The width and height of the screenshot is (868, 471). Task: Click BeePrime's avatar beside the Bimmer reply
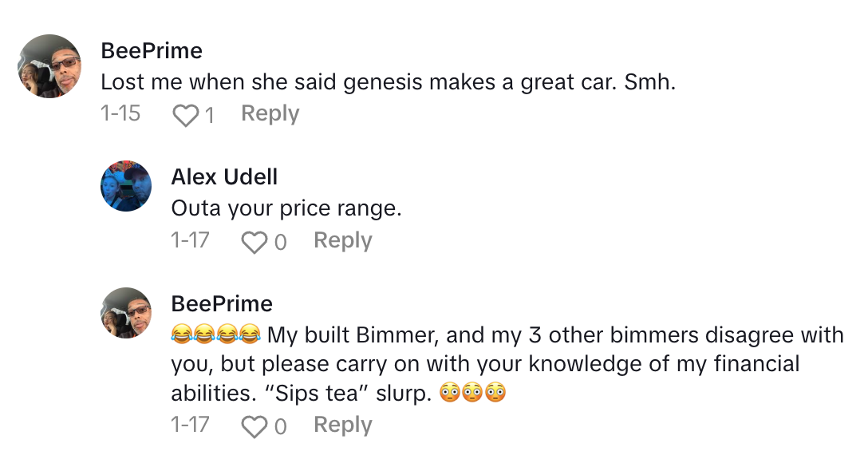[x=126, y=313]
